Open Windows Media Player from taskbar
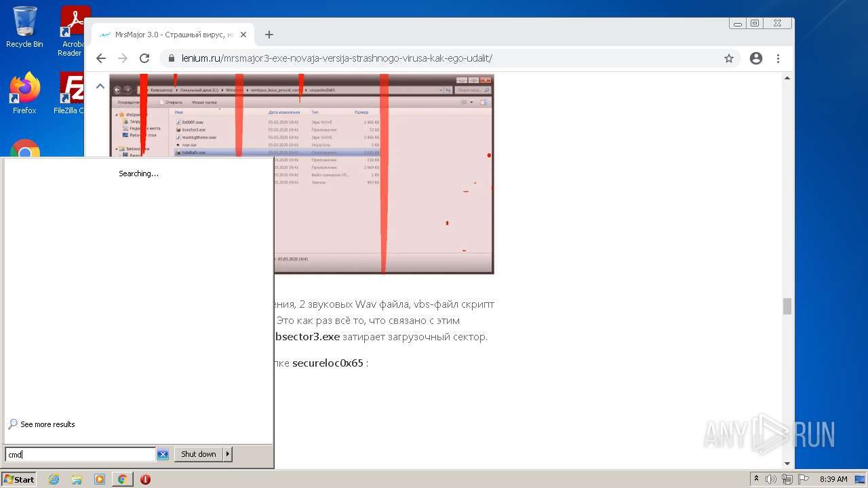Screen dimensions: 868x488 coord(100,479)
